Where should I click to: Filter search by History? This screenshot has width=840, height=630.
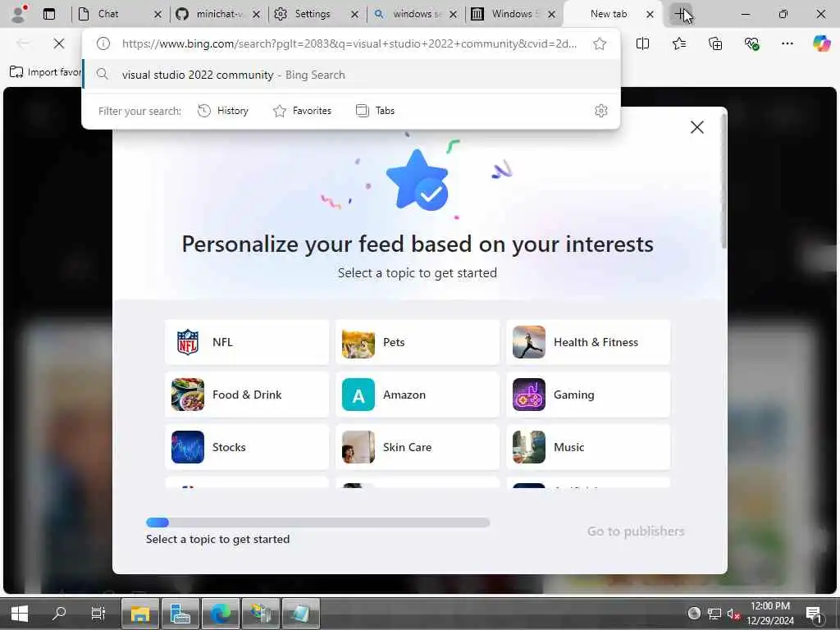tap(223, 111)
